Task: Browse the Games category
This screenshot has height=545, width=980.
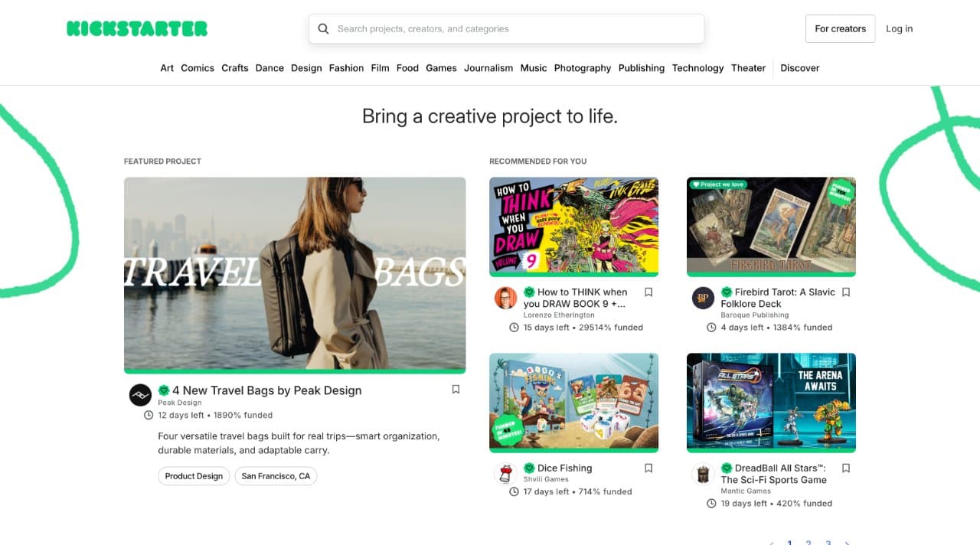Action: [442, 68]
